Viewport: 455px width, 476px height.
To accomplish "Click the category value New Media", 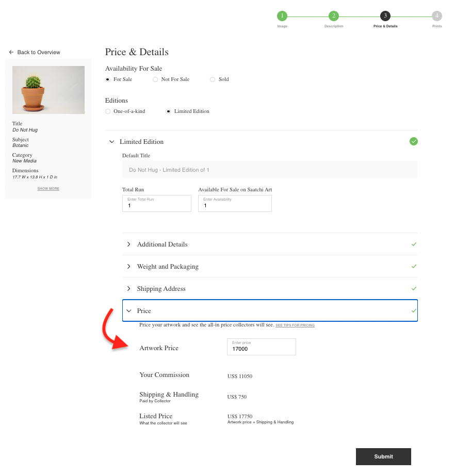I will (24, 161).
